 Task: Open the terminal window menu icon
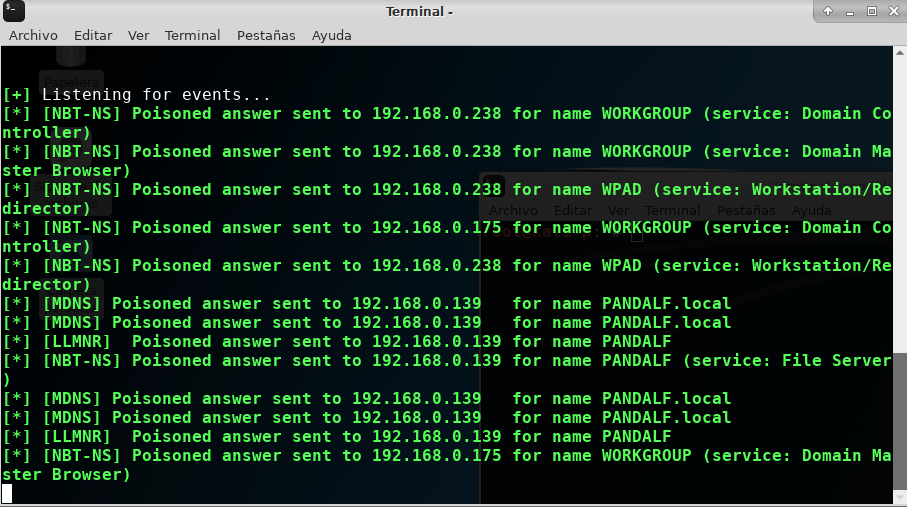tap(14, 11)
